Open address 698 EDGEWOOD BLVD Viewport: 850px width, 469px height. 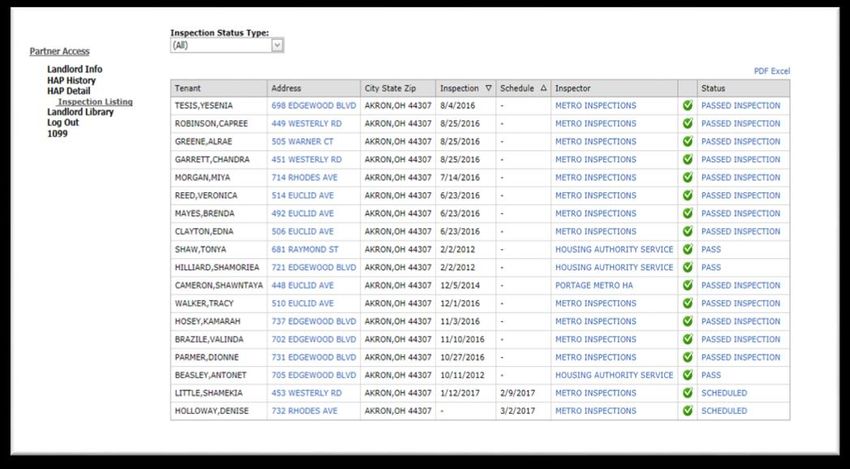point(314,106)
